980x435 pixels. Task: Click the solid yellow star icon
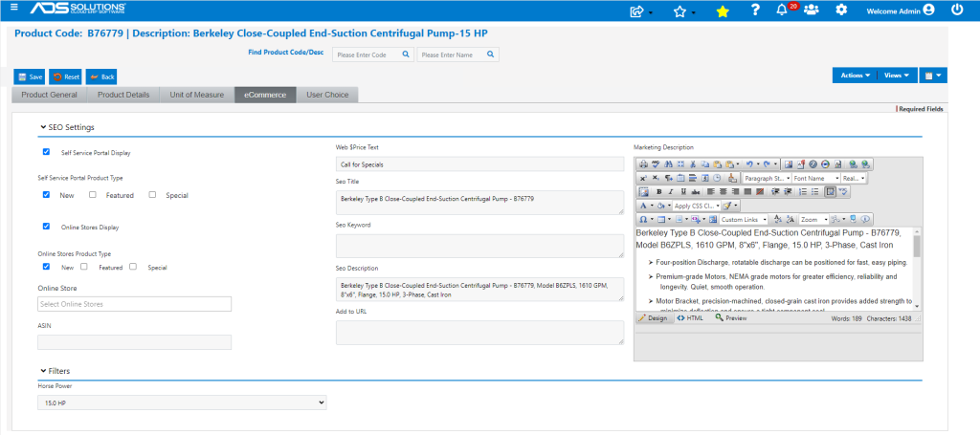pos(722,11)
